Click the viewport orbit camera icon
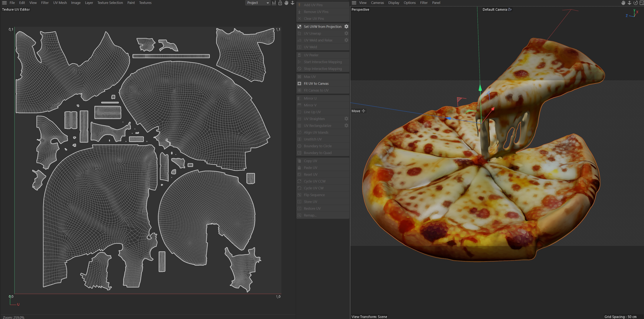Image resolution: width=644 pixels, height=319 pixels. coord(635,3)
